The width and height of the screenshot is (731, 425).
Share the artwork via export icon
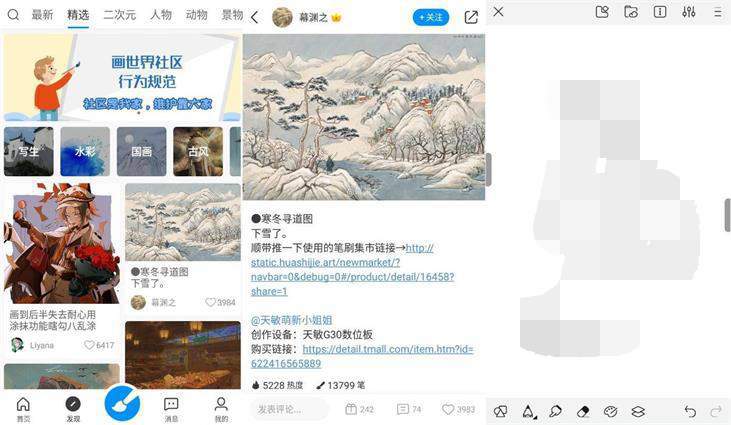[471, 18]
